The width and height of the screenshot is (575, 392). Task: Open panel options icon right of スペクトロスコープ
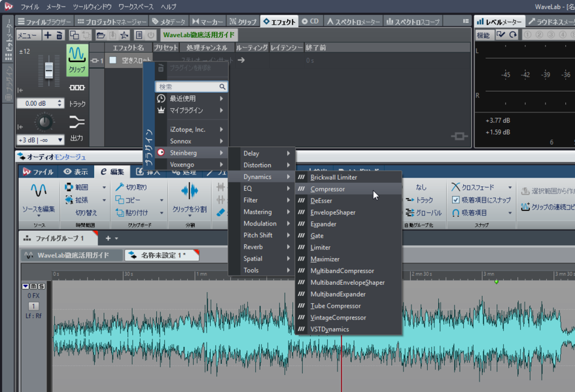click(x=466, y=22)
